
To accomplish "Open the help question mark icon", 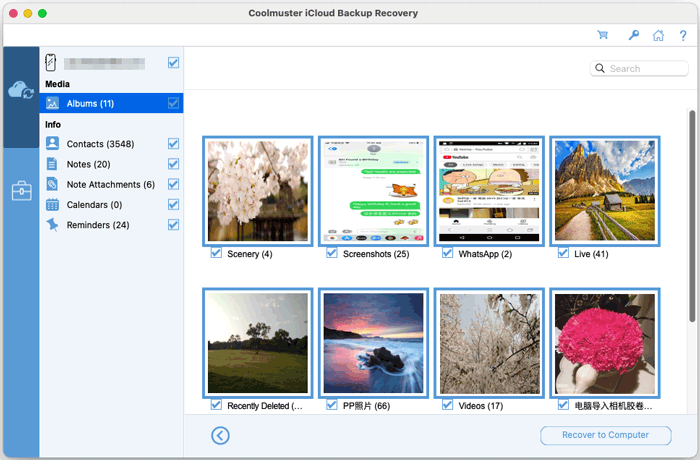I will (x=683, y=35).
